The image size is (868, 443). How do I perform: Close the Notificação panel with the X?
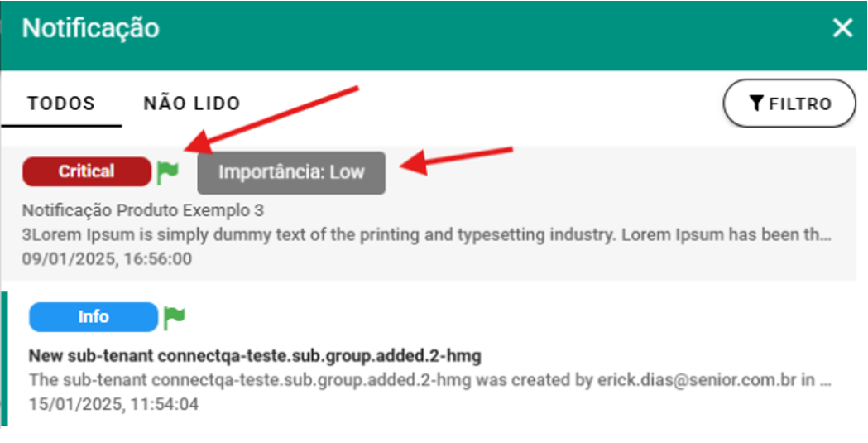(842, 28)
